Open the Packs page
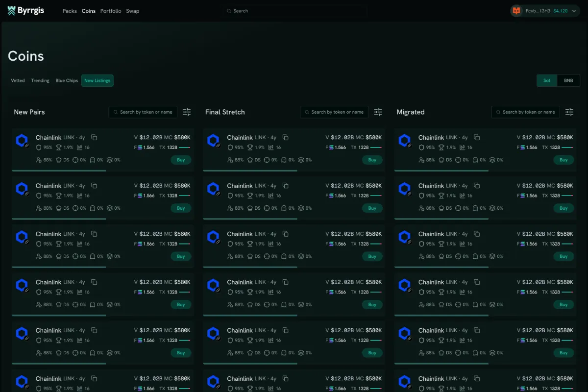The height and width of the screenshot is (392, 588). 70,11
